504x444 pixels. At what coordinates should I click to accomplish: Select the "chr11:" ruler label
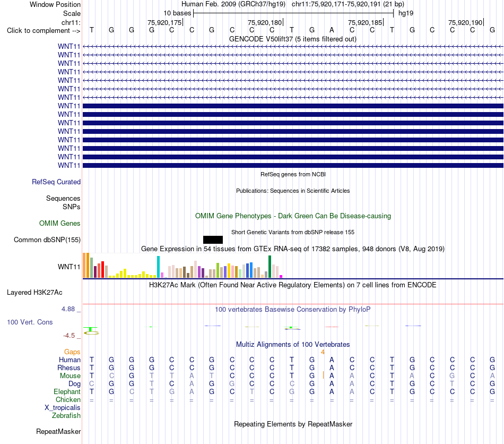point(71,22)
